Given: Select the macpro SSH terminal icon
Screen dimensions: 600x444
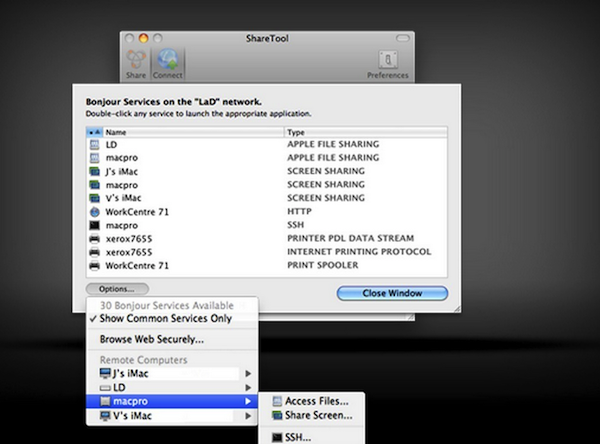Looking at the screenshot, I should click(x=94, y=225).
